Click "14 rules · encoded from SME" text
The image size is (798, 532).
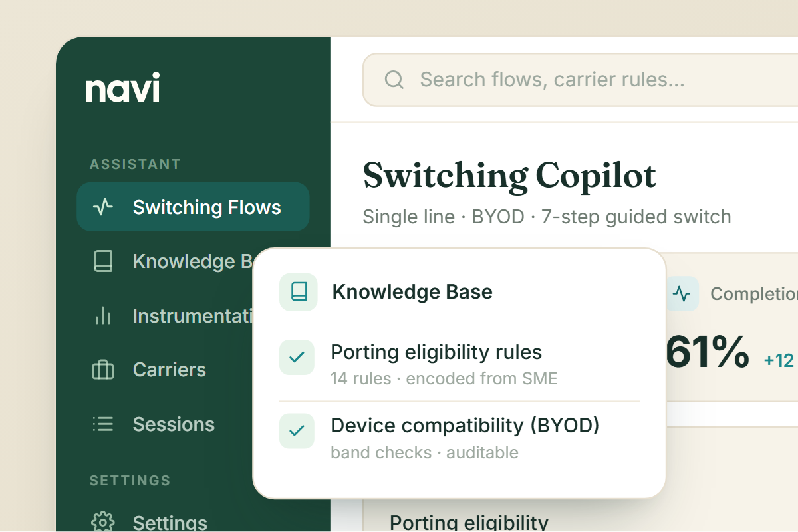pyautogui.click(x=444, y=379)
